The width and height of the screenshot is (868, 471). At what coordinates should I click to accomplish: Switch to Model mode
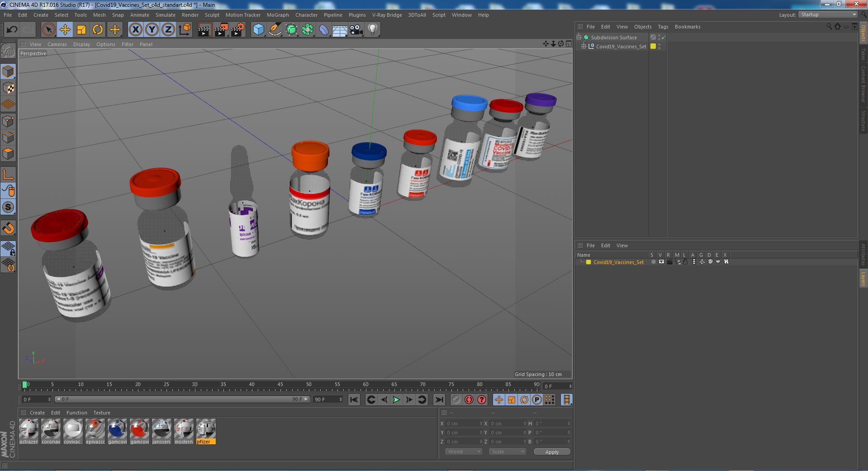point(8,71)
